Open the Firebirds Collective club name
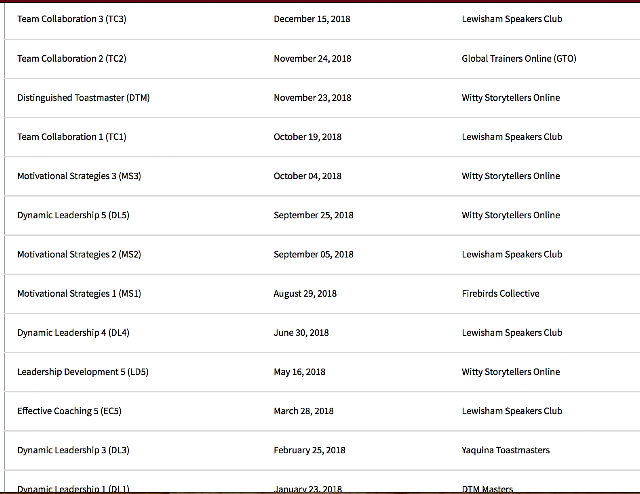640x494 pixels. [x=500, y=294]
